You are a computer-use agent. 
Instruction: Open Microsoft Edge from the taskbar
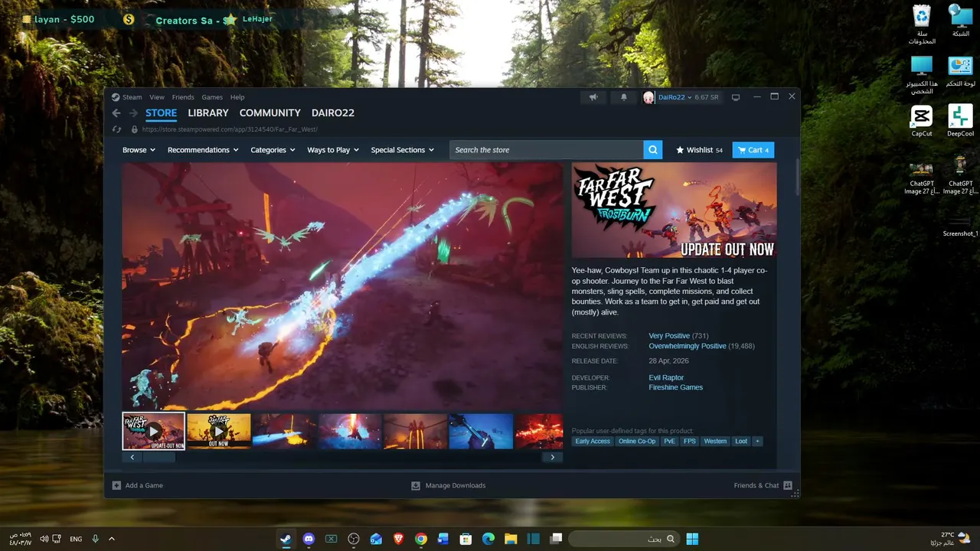488,539
